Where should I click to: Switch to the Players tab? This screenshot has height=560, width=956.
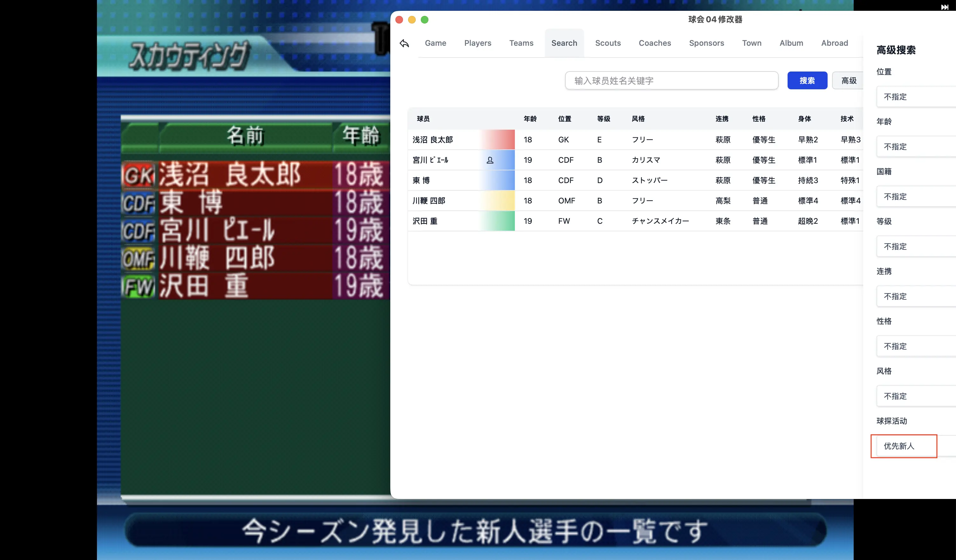[478, 43]
